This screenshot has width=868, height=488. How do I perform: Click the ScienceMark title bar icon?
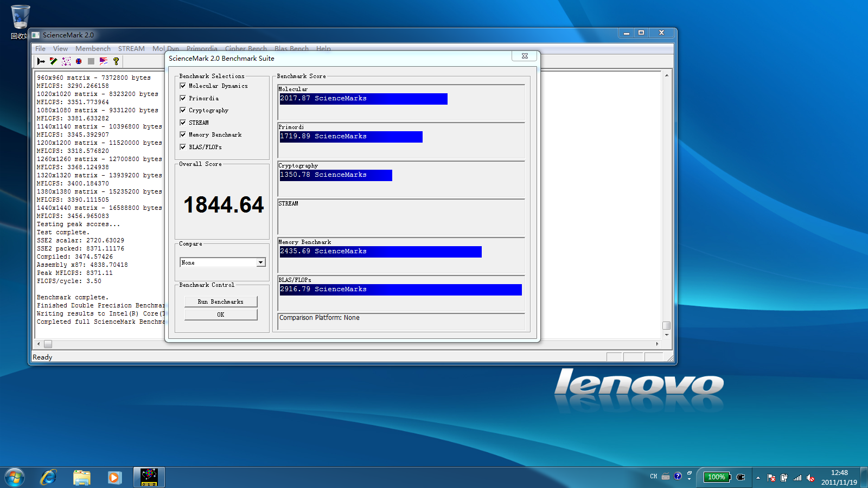[x=36, y=35]
